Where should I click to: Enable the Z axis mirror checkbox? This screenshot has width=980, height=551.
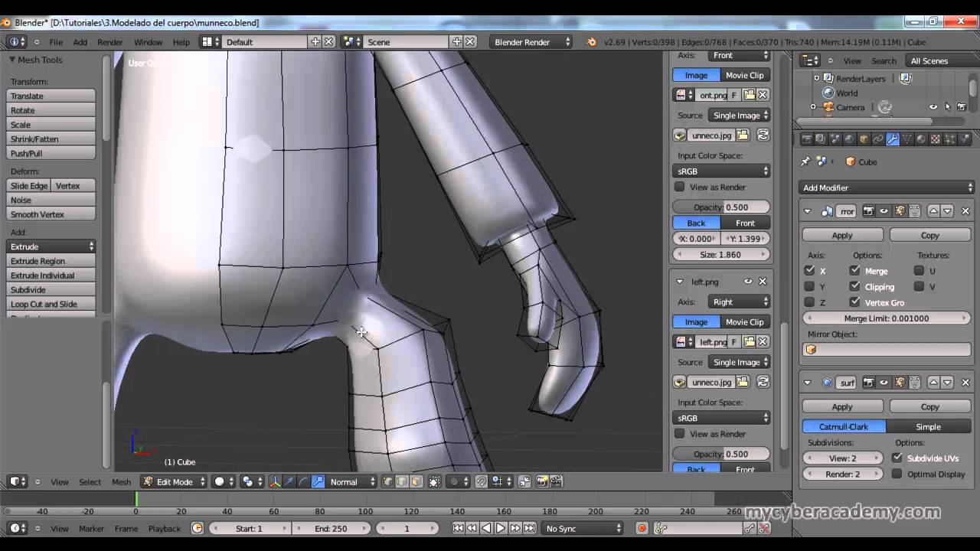coord(809,302)
